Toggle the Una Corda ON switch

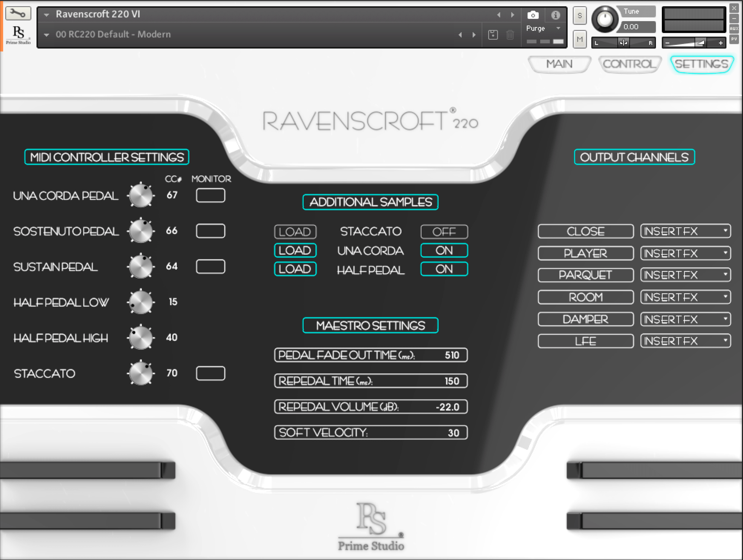coord(444,250)
